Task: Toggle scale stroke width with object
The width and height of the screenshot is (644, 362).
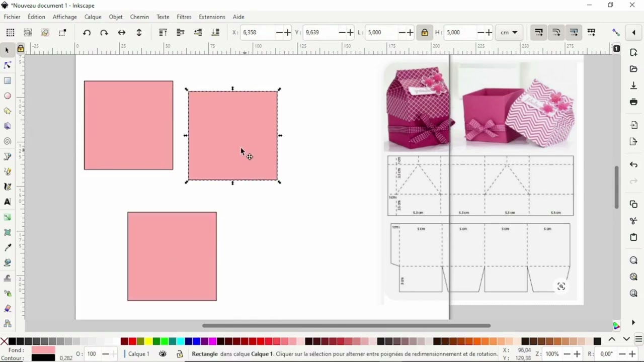Action: pos(538,32)
